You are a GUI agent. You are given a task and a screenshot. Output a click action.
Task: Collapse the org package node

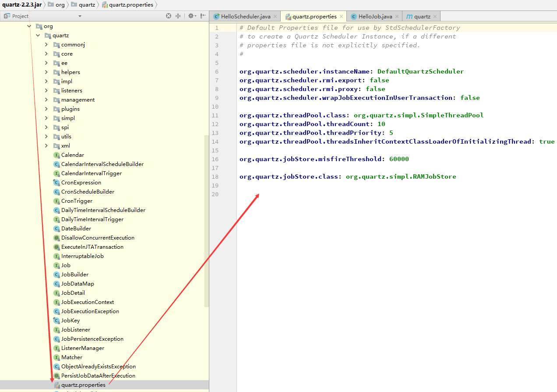pyautogui.click(x=29, y=26)
